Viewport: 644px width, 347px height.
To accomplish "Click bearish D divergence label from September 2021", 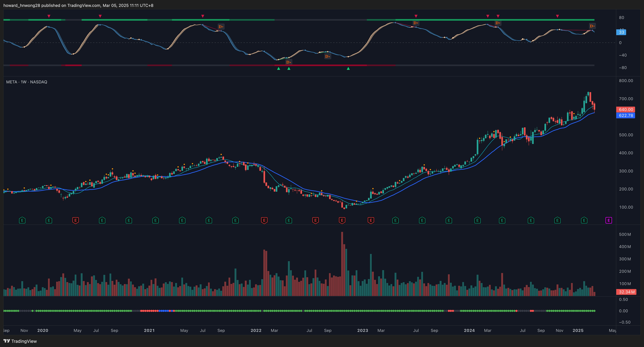I will point(221,27).
